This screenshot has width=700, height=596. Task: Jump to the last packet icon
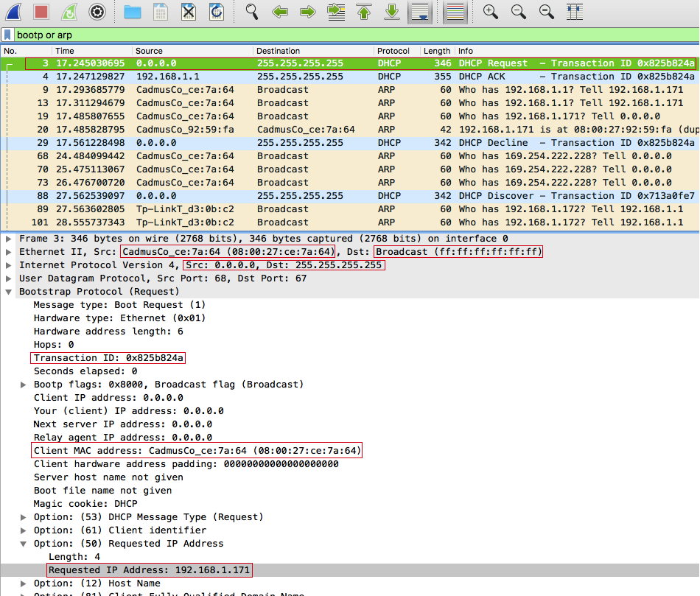pyautogui.click(x=391, y=12)
